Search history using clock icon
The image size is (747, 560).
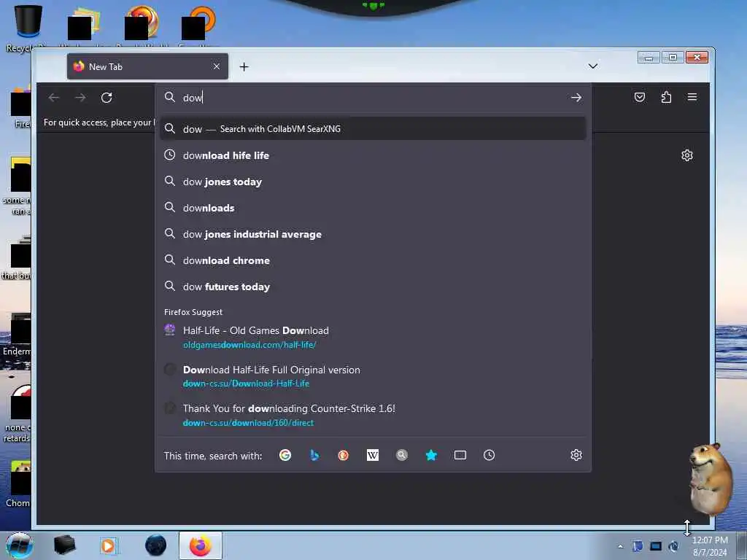pos(489,455)
